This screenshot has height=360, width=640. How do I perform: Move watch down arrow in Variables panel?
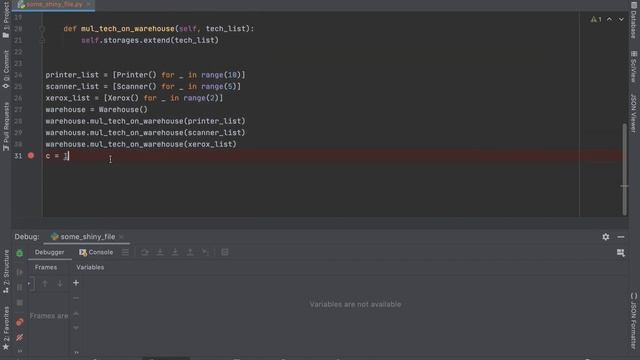(x=76, y=328)
